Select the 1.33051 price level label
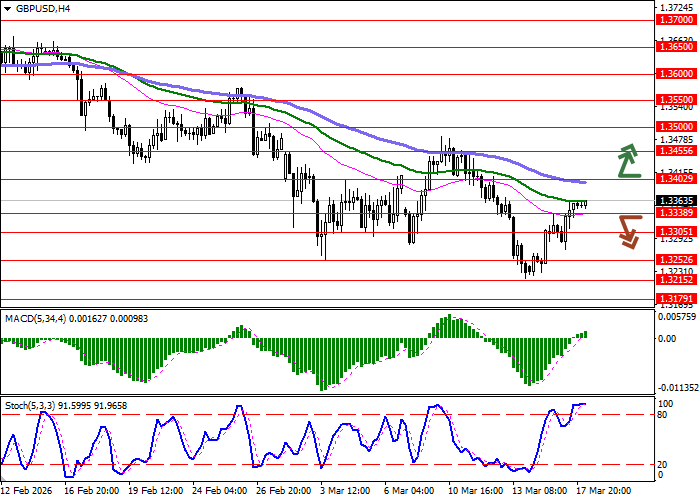This screenshot has width=700, height=500. point(676,232)
